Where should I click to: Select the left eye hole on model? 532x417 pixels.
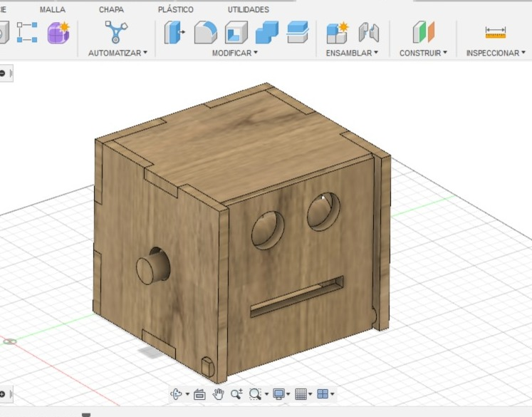(268, 230)
